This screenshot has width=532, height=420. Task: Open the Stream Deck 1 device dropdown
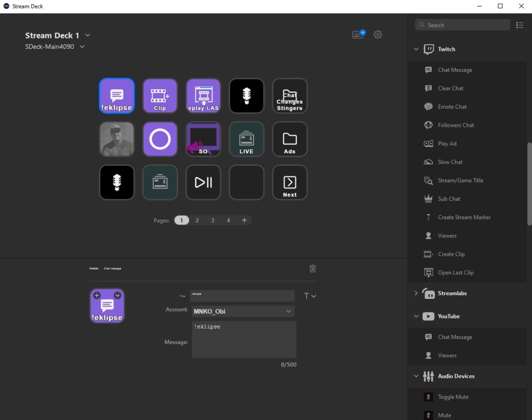[87, 35]
